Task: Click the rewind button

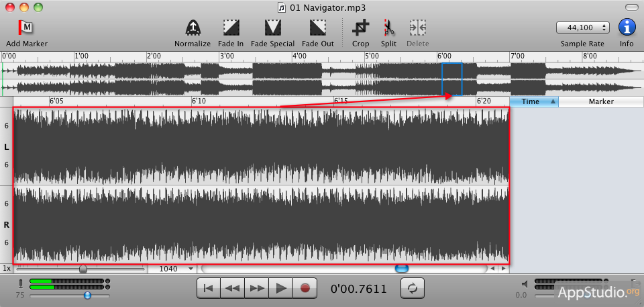Action: click(x=233, y=288)
